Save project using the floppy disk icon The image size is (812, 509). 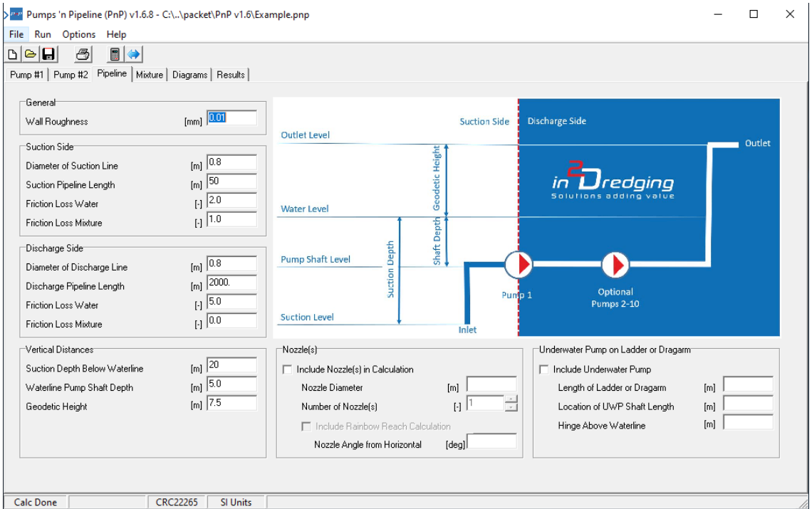pos(48,55)
